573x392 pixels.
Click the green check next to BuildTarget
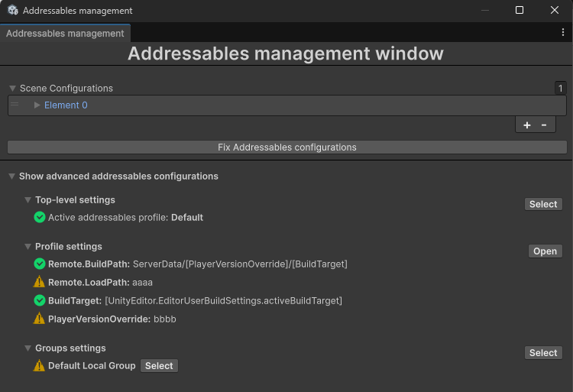click(x=40, y=301)
